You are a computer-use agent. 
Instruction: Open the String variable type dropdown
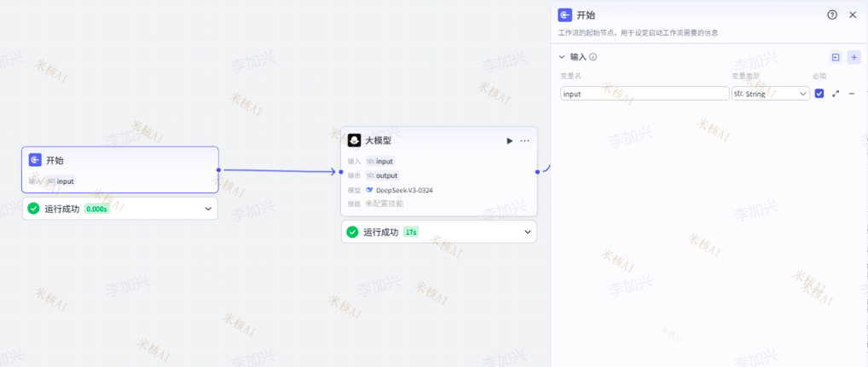click(770, 94)
